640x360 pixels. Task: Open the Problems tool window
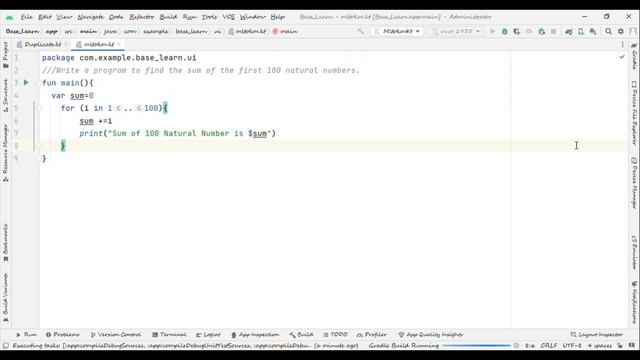62,335
